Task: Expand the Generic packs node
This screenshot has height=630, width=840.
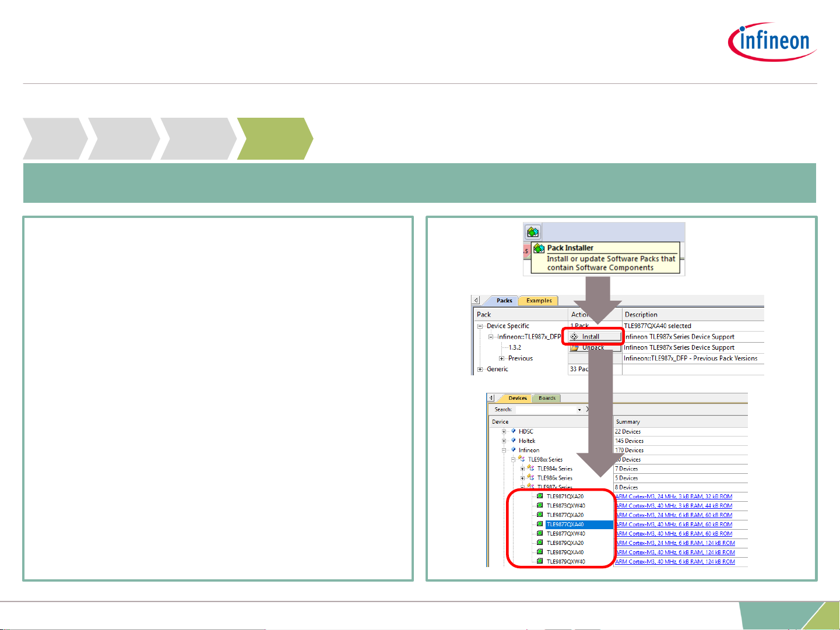Action: coord(480,369)
